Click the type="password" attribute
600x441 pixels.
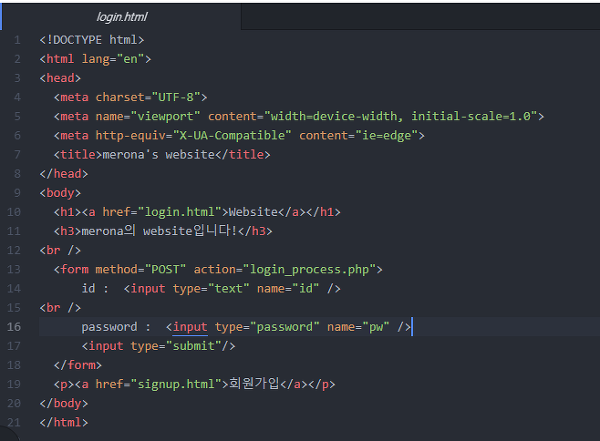click(267, 327)
